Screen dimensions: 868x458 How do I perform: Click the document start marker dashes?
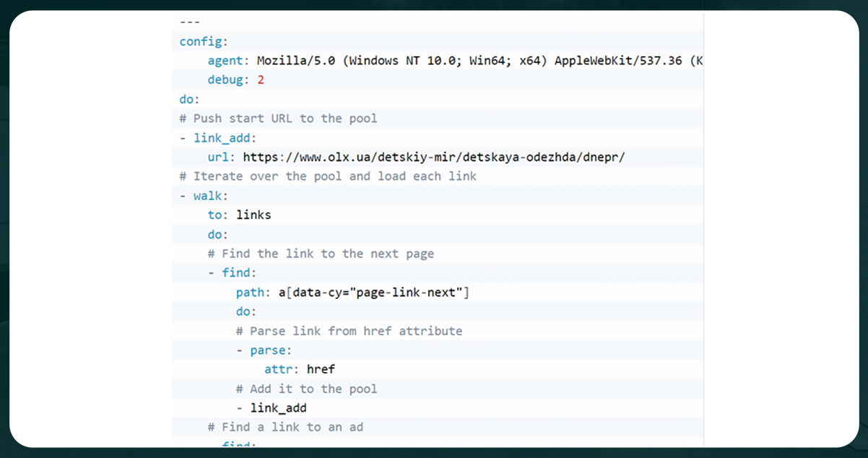[x=191, y=22]
